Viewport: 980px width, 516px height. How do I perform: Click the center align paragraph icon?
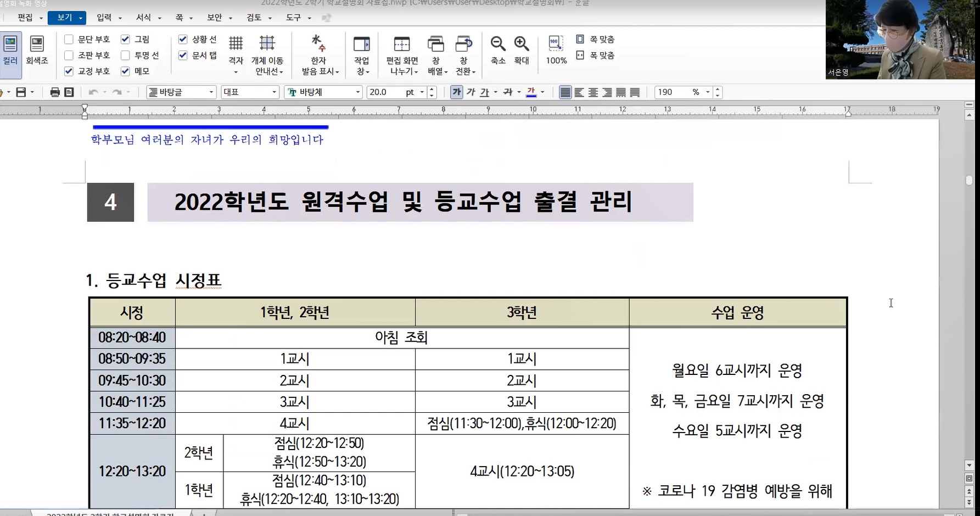593,92
